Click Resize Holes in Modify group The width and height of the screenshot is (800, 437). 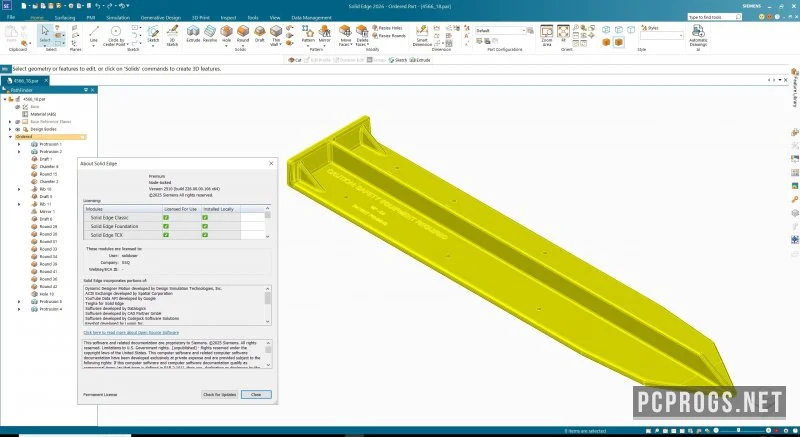(387, 28)
